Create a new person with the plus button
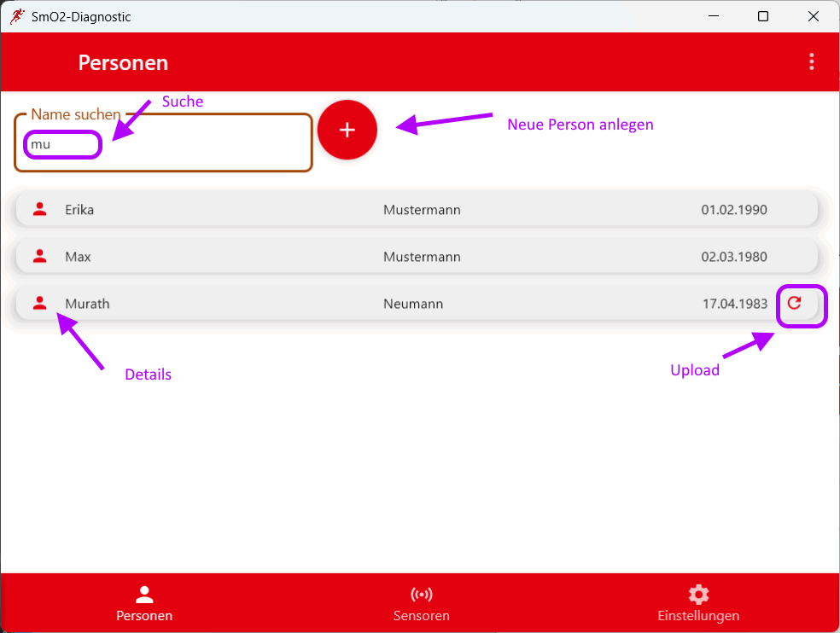Image resolution: width=840 pixels, height=633 pixels. 347,130
